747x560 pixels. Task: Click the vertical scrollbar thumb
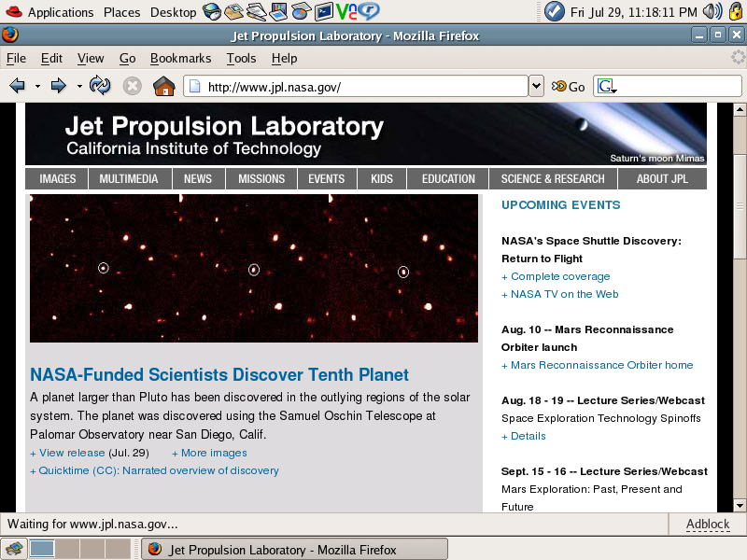(x=740, y=206)
